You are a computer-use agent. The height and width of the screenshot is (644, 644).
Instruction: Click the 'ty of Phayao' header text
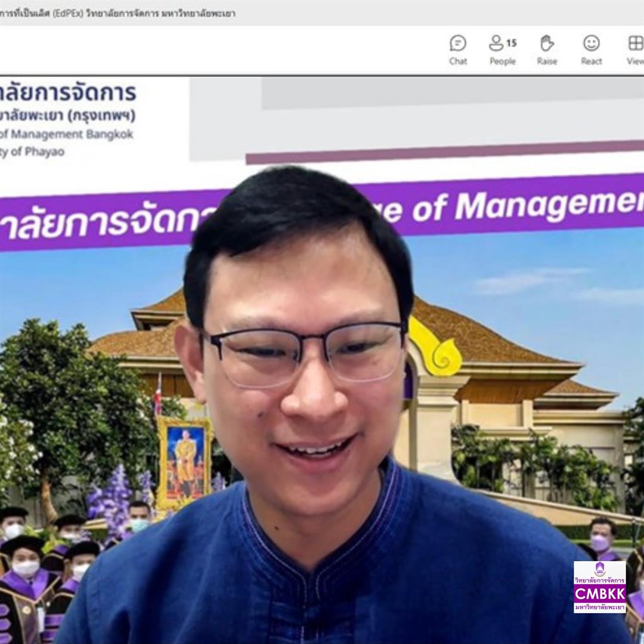point(33,151)
